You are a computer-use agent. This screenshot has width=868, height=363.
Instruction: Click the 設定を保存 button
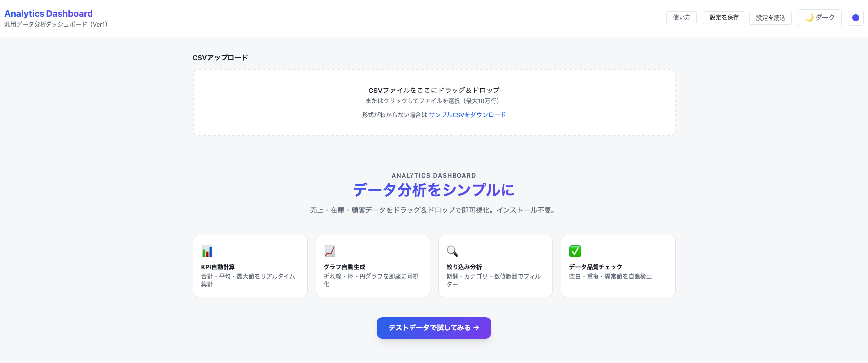[724, 18]
